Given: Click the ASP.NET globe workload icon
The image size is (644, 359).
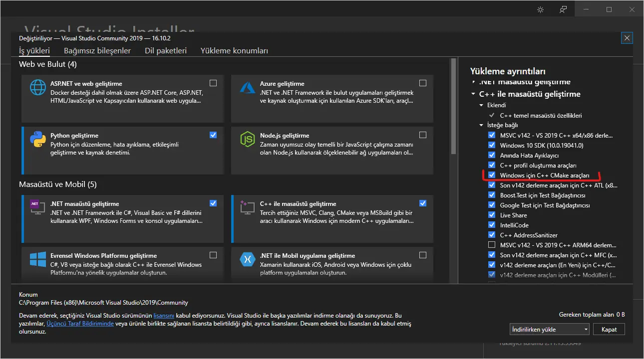Looking at the screenshot, I should pyautogui.click(x=38, y=88).
